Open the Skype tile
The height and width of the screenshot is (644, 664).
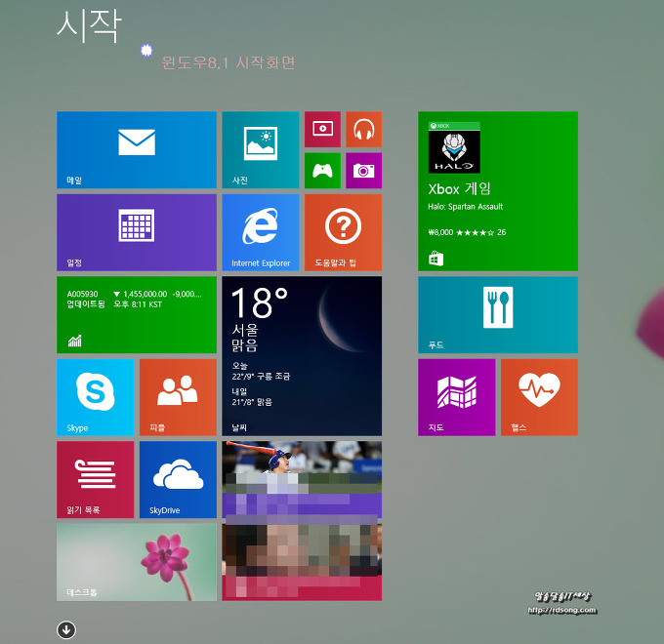pos(95,397)
